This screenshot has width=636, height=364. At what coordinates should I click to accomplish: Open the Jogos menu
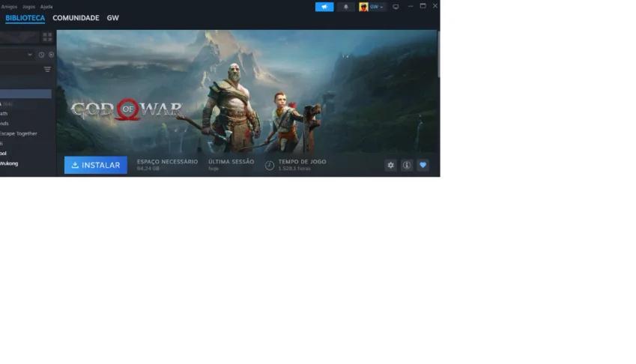[28, 7]
